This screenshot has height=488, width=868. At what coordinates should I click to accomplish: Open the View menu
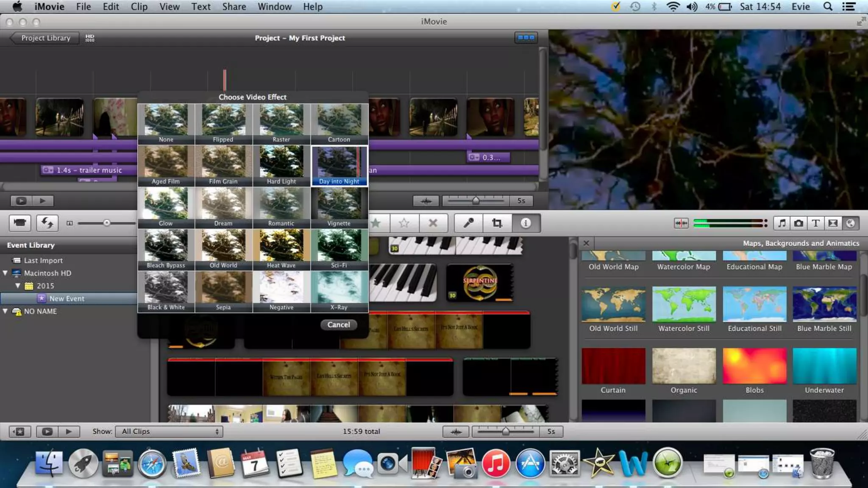pos(170,7)
